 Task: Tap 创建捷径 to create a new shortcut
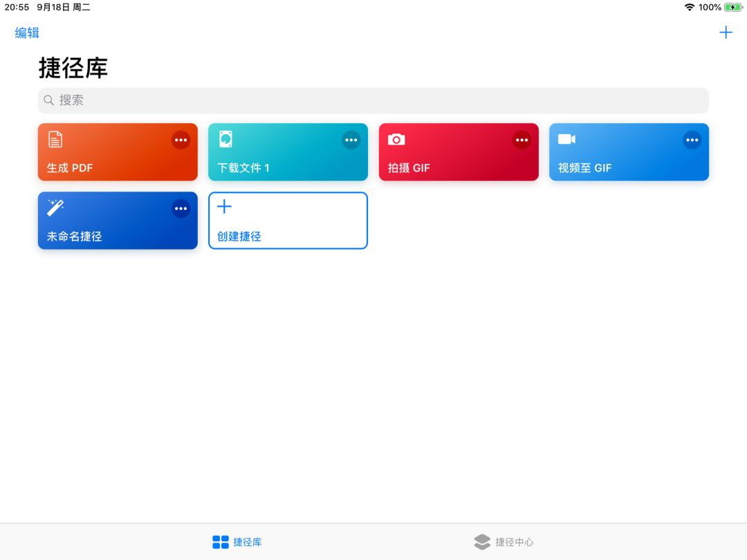288,221
